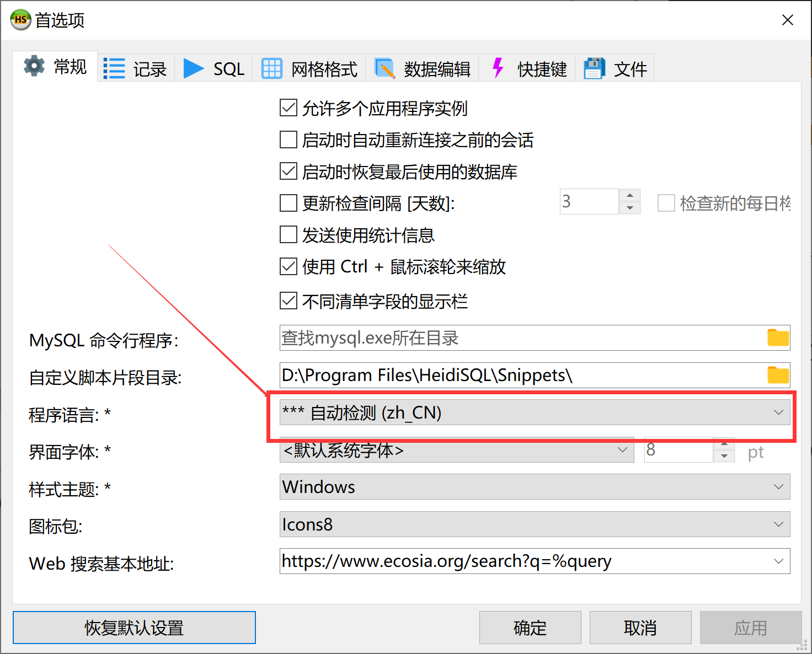
Task: Expand the 样式主题 Windows dropdown
Action: tap(535, 487)
